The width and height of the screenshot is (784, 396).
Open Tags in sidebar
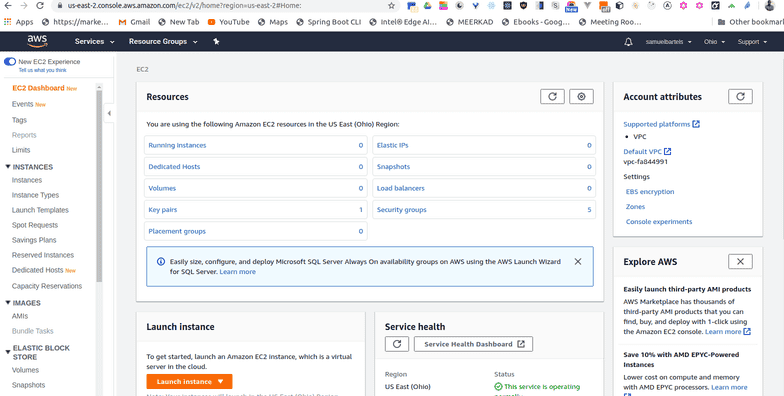[19, 120]
